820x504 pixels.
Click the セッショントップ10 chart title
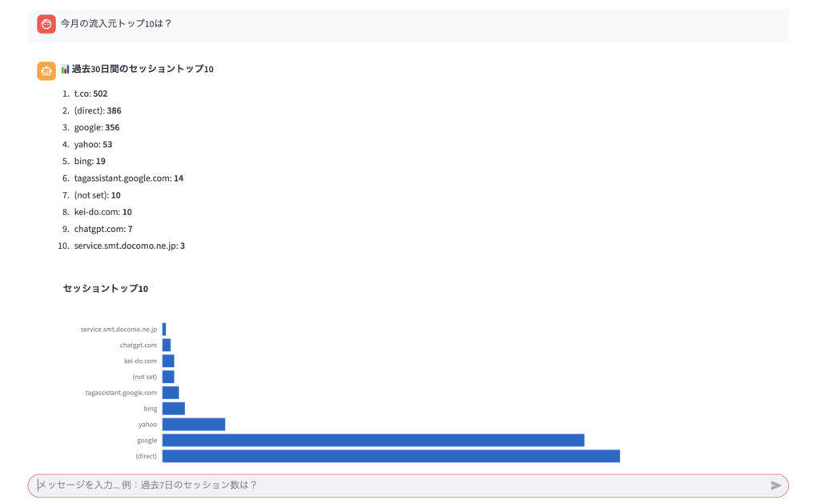(x=106, y=288)
